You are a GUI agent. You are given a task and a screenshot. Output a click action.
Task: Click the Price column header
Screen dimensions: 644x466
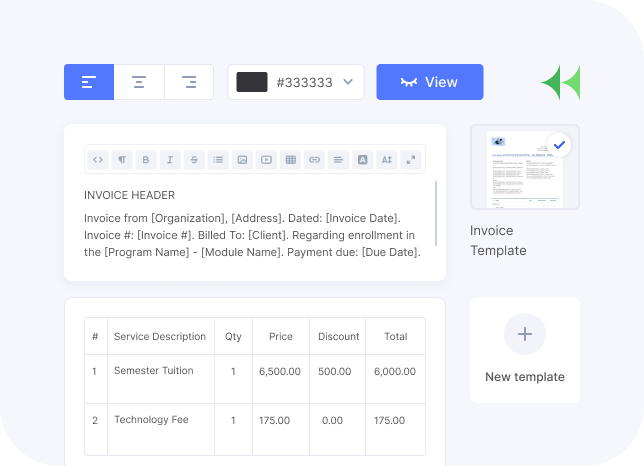(281, 336)
